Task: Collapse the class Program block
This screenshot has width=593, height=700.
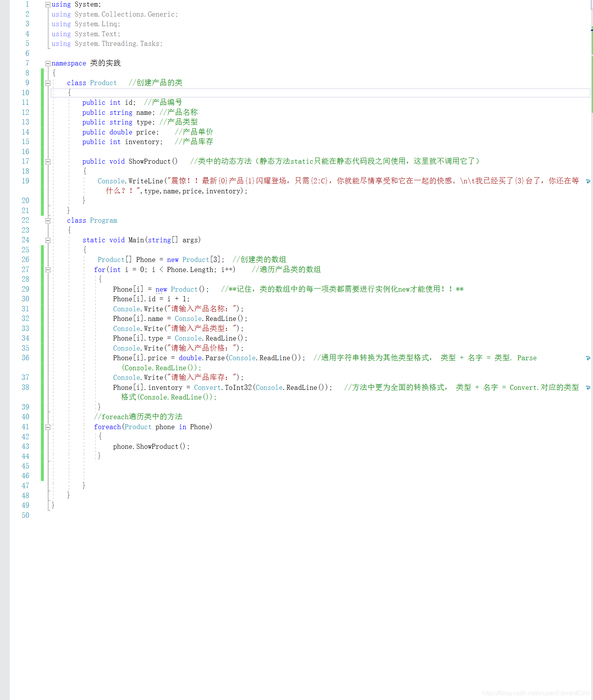Action: 48,221
